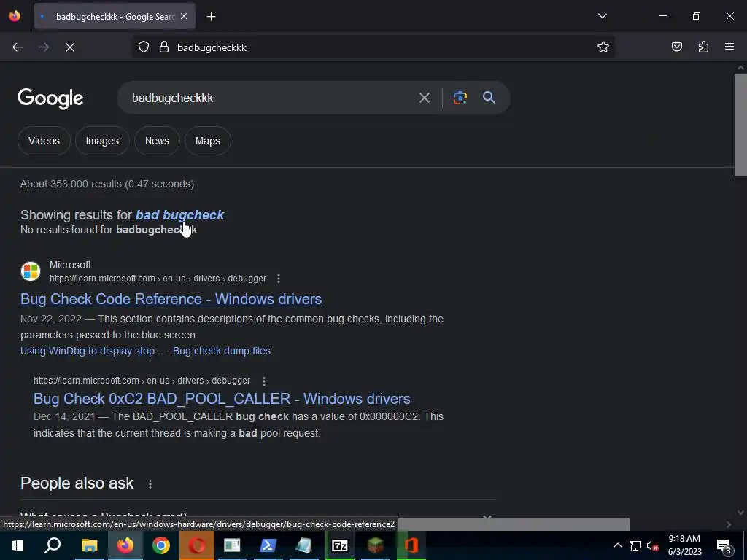Go to the Google logo homepage
Viewport: 747px width, 560px height.
50,98
